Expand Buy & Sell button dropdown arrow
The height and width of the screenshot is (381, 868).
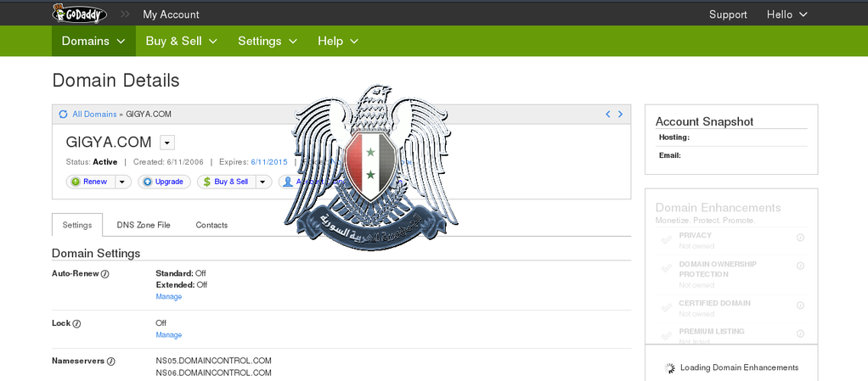click(x=263, y=182)
